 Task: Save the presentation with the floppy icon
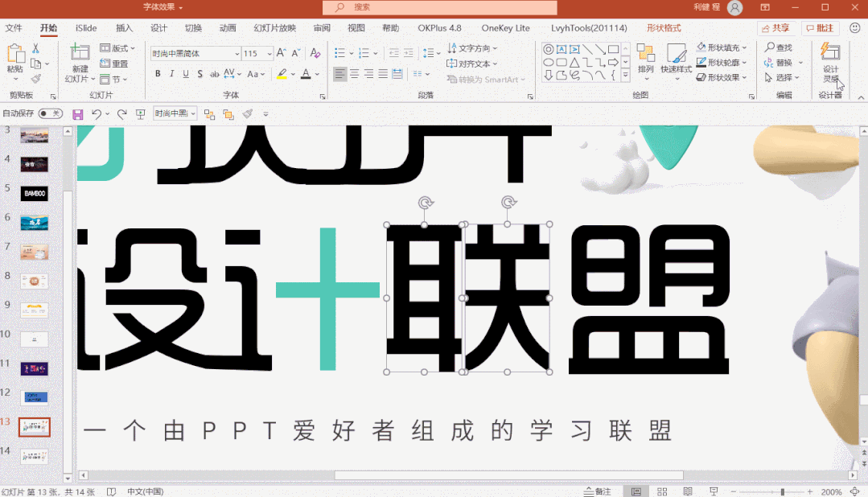pos(77,114)
